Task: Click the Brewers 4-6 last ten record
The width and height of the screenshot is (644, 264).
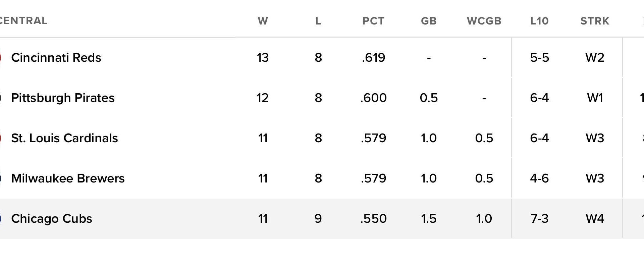Action: tap(539, 178)
